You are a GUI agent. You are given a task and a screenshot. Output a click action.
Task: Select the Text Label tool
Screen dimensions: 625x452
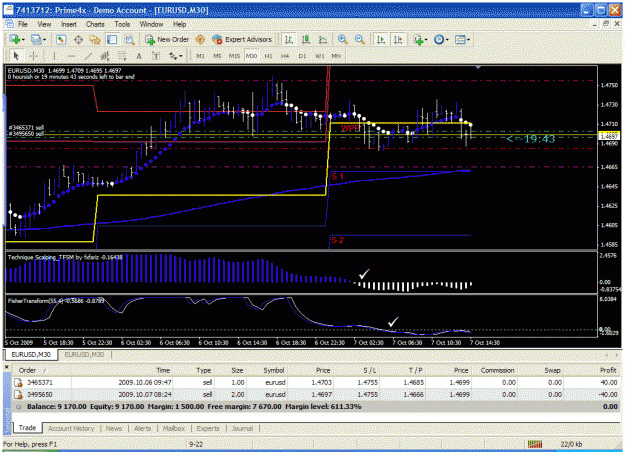pyautogui.click(x=156, y=56)
